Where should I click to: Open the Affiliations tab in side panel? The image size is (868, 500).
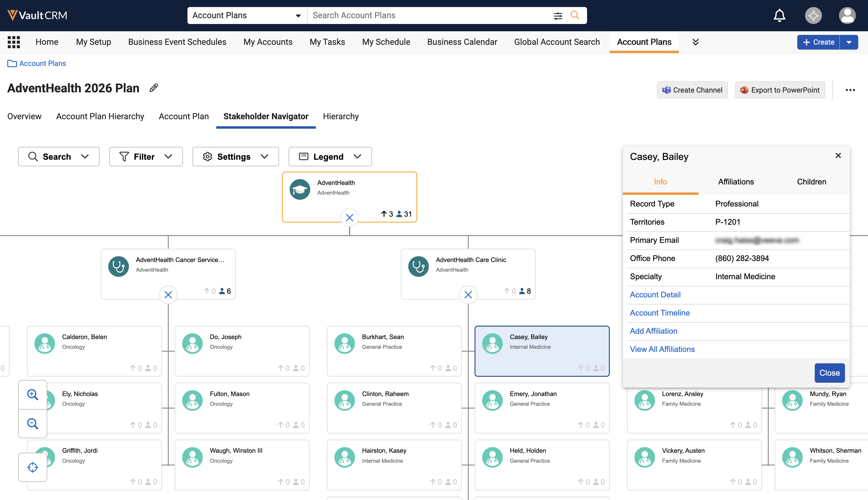(736, 182)
